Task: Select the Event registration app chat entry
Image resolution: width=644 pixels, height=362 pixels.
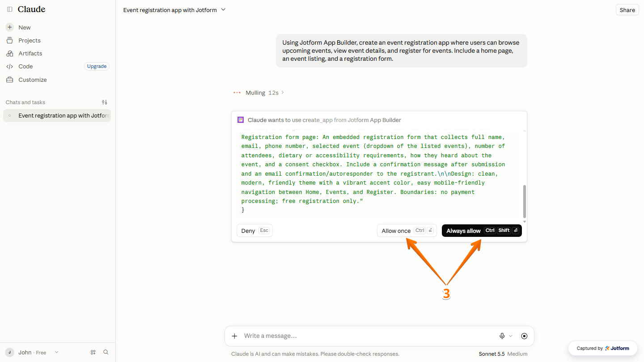Action: pyautogui.click(x=57, y=115)
